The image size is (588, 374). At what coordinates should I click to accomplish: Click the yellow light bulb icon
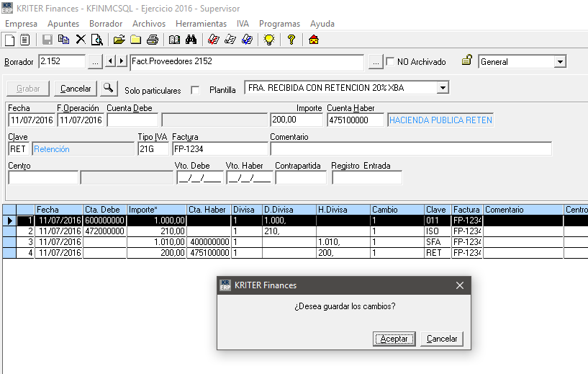coord(269,40)
